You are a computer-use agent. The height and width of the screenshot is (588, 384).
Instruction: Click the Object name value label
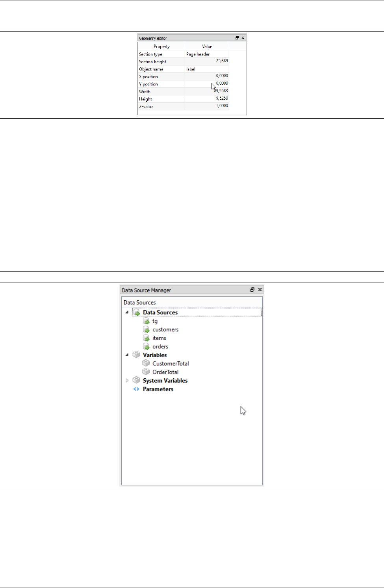[x=207, y=69]
